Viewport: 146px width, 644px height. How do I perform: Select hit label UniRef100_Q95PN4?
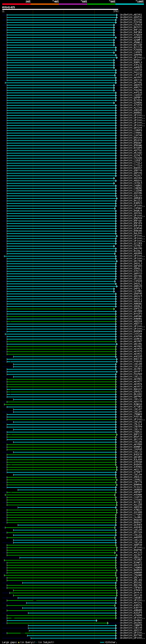click(131, 55)
